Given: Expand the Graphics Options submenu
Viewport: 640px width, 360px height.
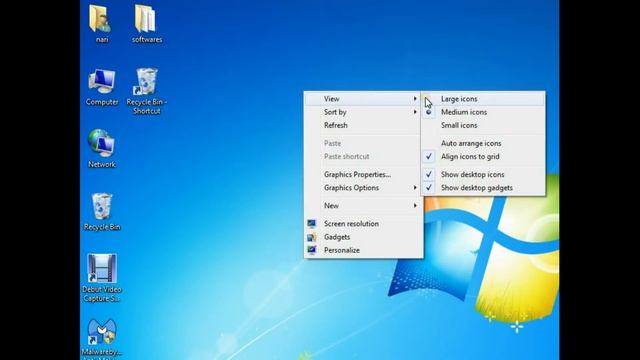Looking at the screenshot, I should click(x=363, y=188).
